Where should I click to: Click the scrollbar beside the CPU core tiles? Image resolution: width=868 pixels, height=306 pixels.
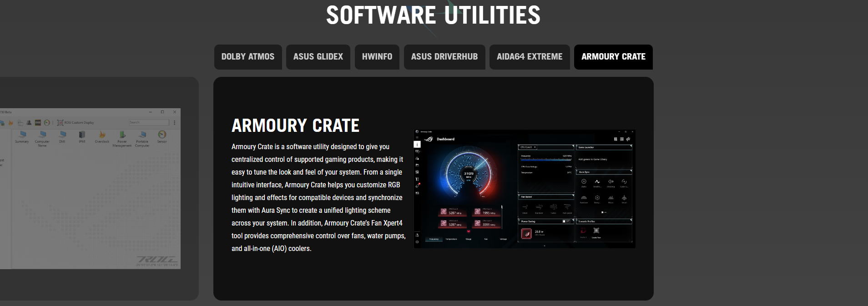[x=502, y=216]
